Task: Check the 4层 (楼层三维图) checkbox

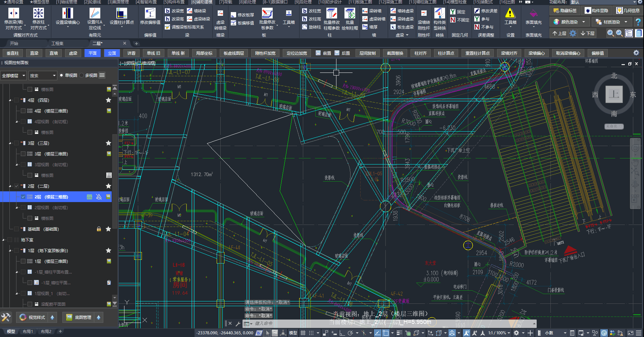Action: (23, 111)
